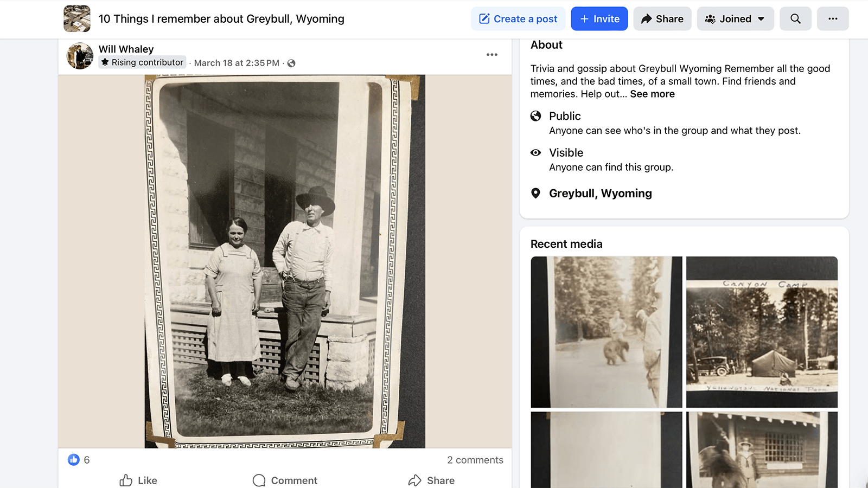Open the group search

[795, 18]
